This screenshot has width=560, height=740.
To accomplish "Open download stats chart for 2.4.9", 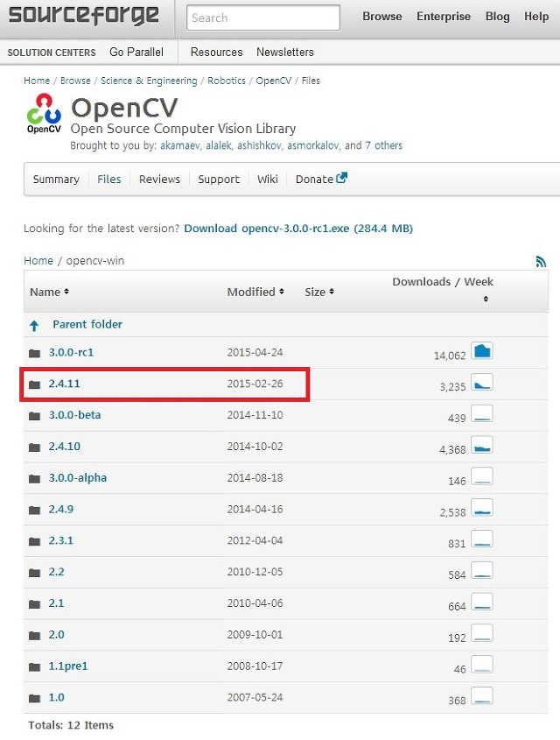I will coord(482,508).
